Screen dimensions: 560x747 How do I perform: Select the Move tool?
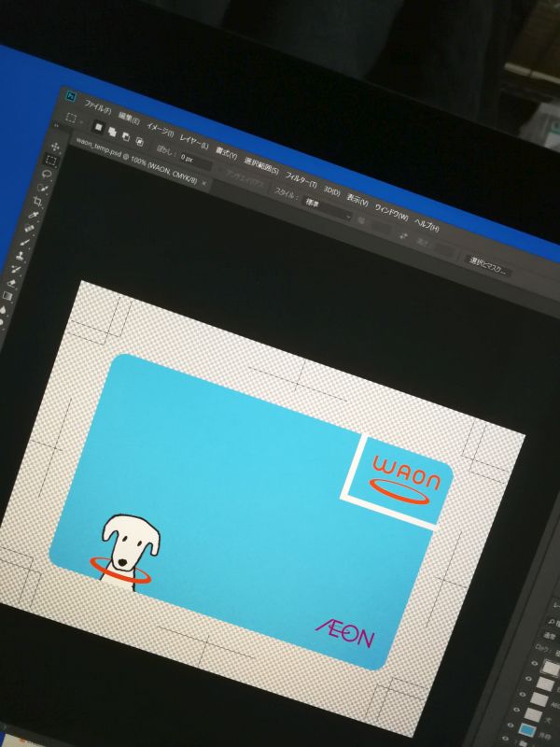pyautogui.click(x=55, y=147)
